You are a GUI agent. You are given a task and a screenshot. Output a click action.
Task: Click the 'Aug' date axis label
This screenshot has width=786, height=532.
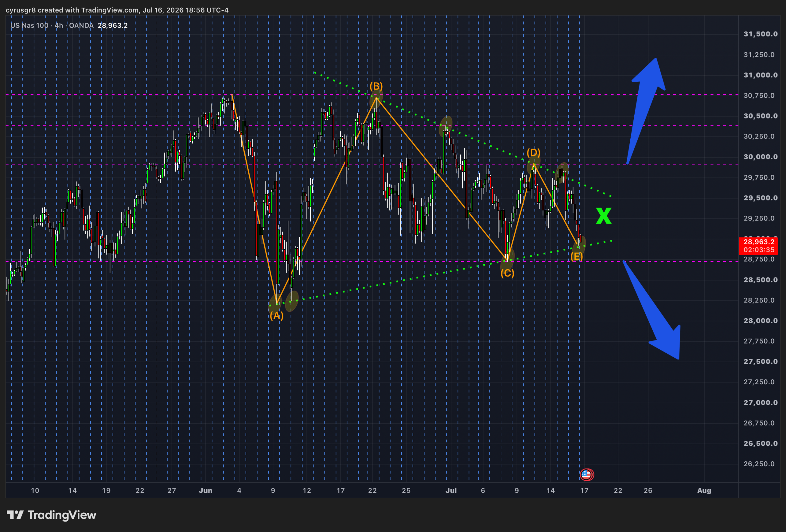[704, 490]
